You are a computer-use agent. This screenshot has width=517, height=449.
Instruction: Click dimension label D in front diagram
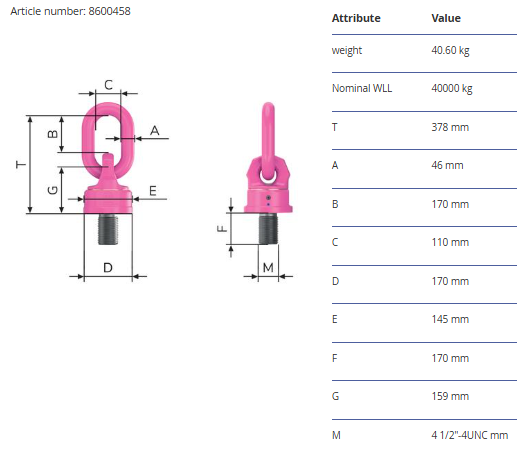click(108, 268)
